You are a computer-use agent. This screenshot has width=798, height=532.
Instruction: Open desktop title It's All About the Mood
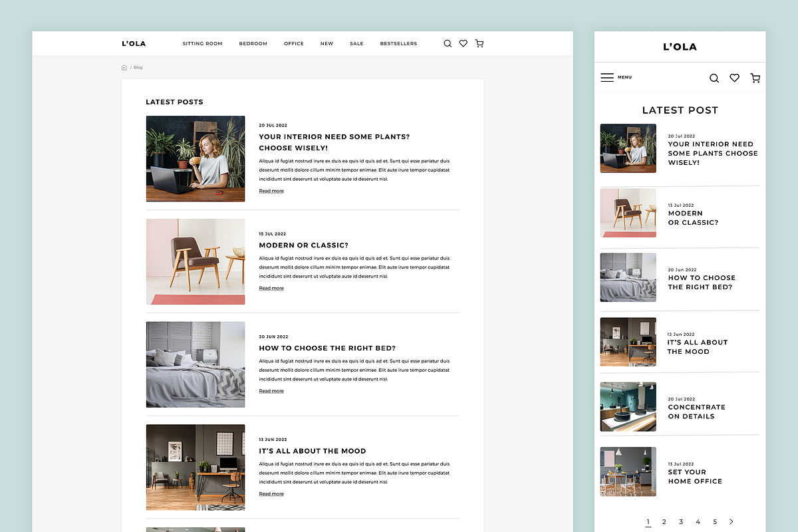pyautogui.click(x=313, y=451)
